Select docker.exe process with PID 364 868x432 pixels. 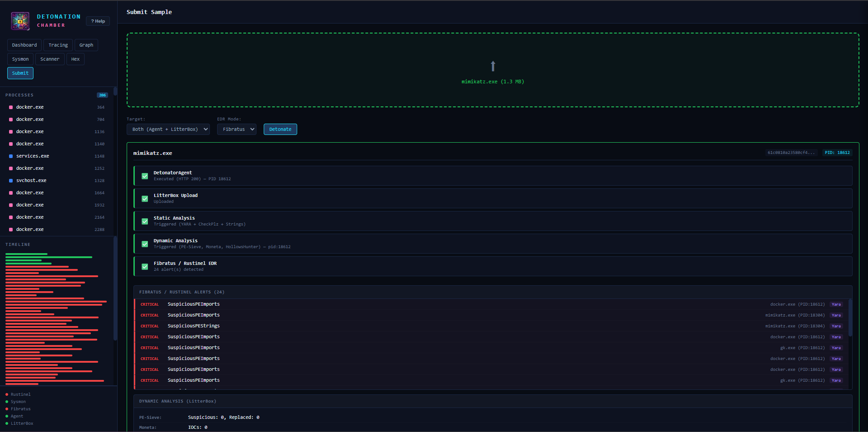[57, 107]
